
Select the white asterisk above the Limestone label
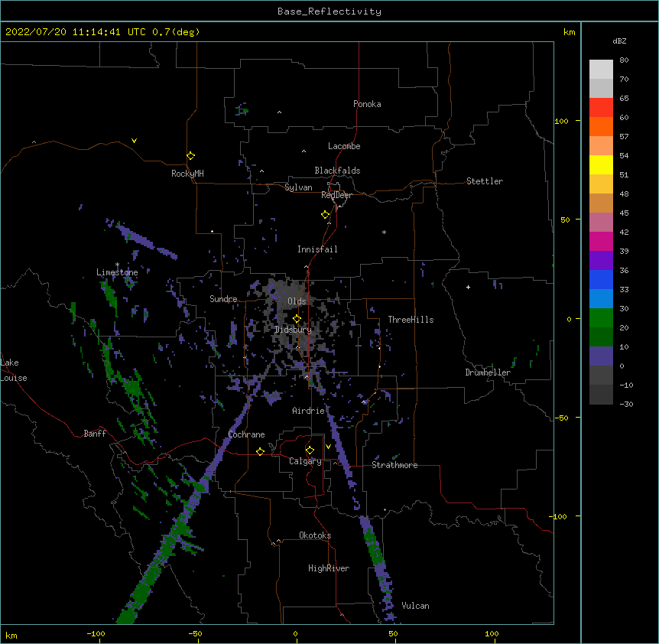pyautogui.click(x=117, y=265)
